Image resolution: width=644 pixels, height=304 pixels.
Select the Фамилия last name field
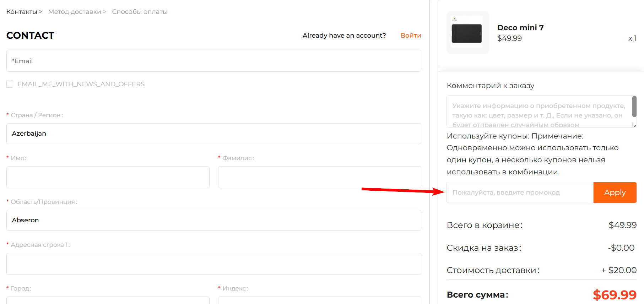click(x=319, y=177)
